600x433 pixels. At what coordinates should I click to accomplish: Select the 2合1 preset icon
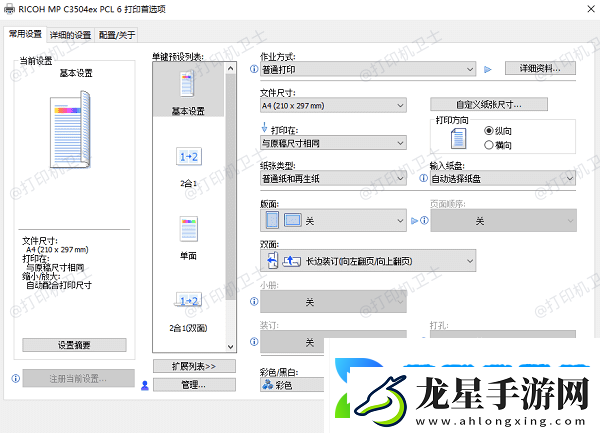tap(189, 156)
